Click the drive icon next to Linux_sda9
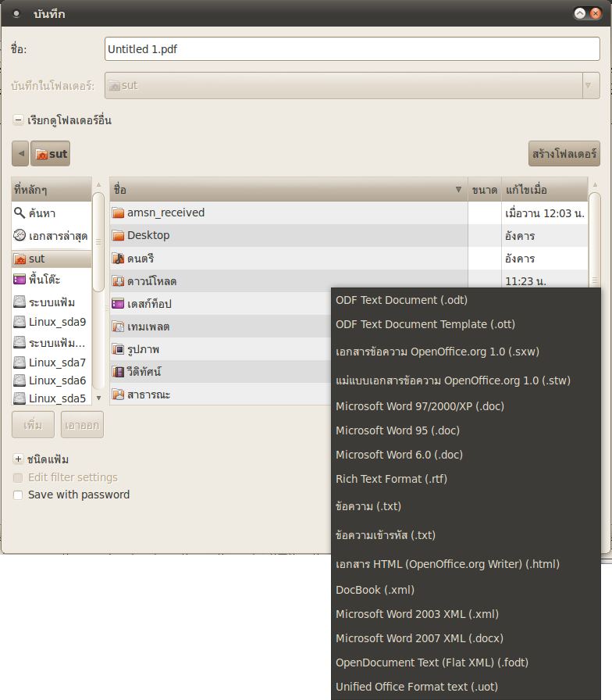Viewport: 612px width, 700px height. (20, 321)
